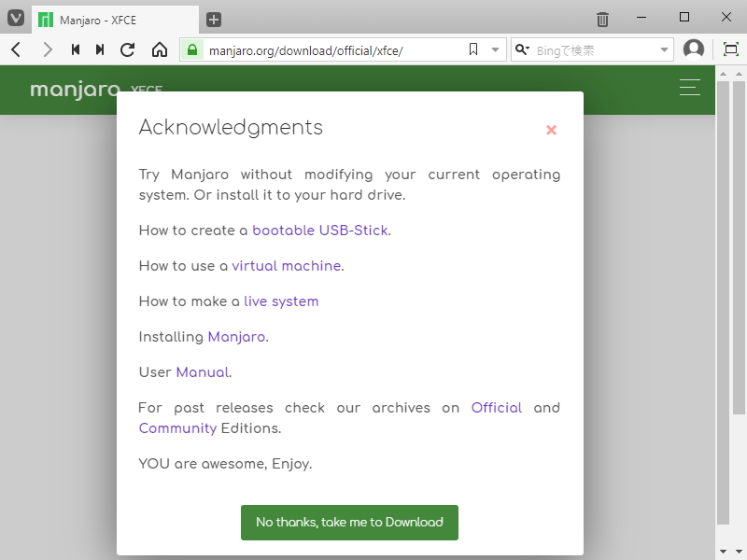Maximize the browser window

[684, 17]
